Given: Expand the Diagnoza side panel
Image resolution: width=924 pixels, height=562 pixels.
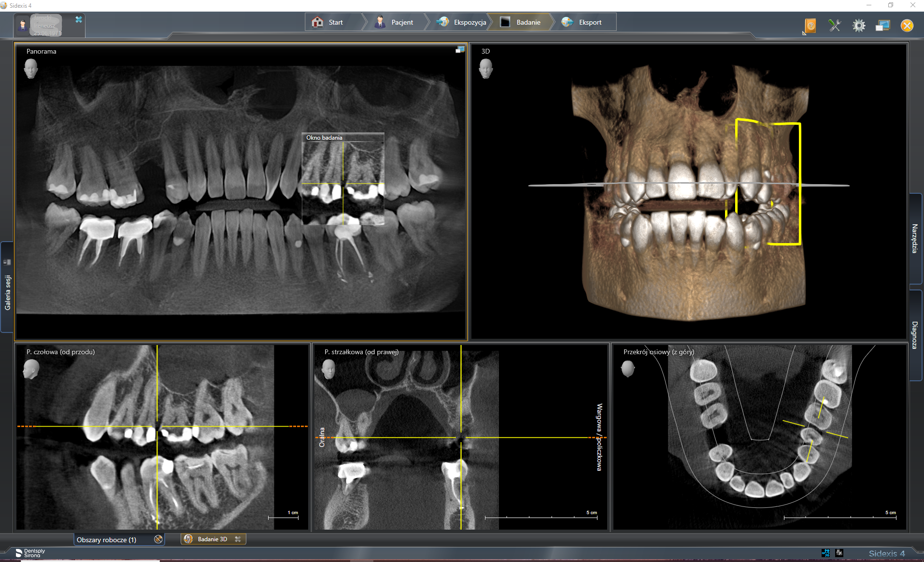Looking at the screenshot, I should (915, 335).
